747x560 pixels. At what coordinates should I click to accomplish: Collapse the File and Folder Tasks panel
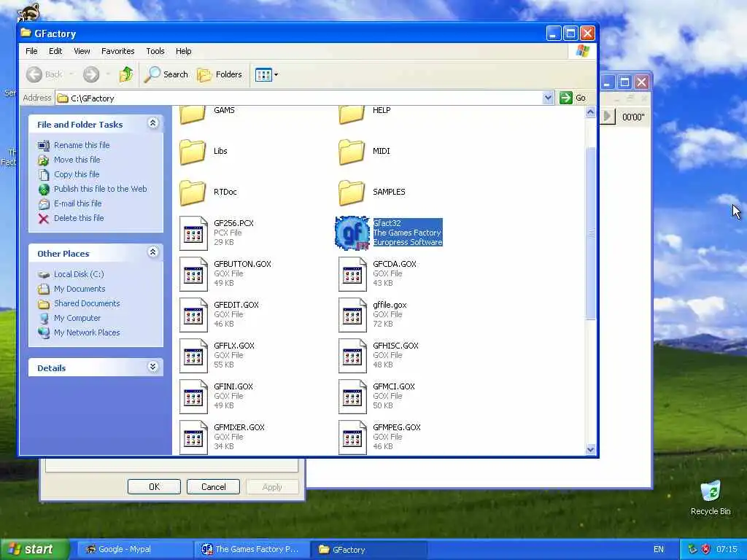click(x=153, y=123)
